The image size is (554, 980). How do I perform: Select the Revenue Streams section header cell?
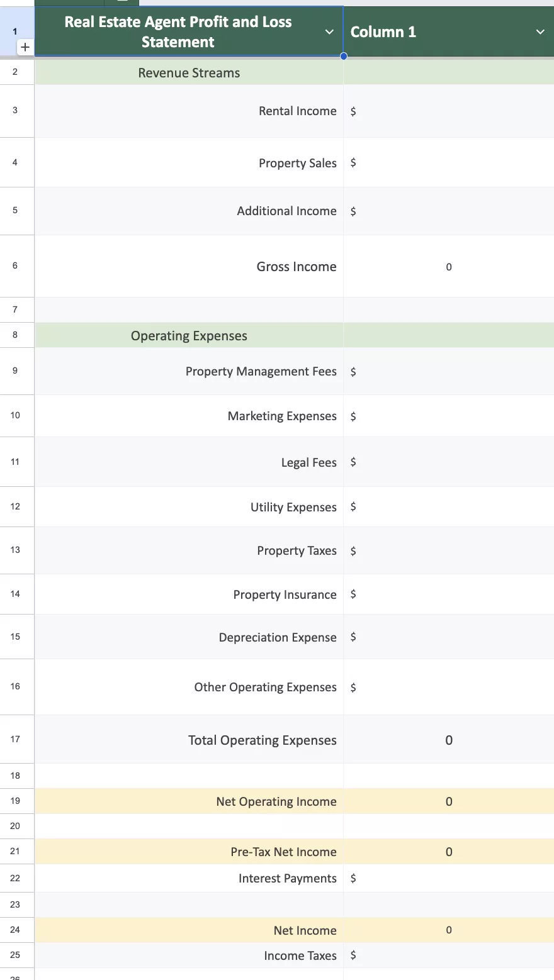(x=189, y=72)
